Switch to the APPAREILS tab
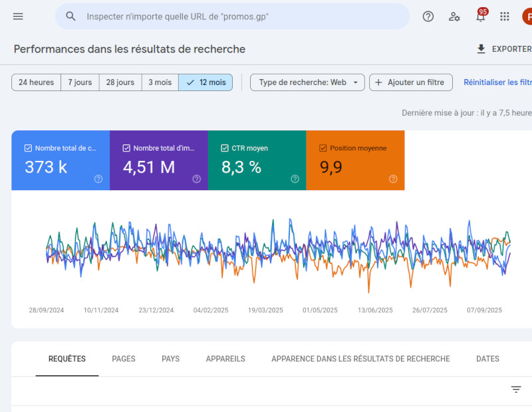Screen dimensions: 532x412 [x=225, y=359]
